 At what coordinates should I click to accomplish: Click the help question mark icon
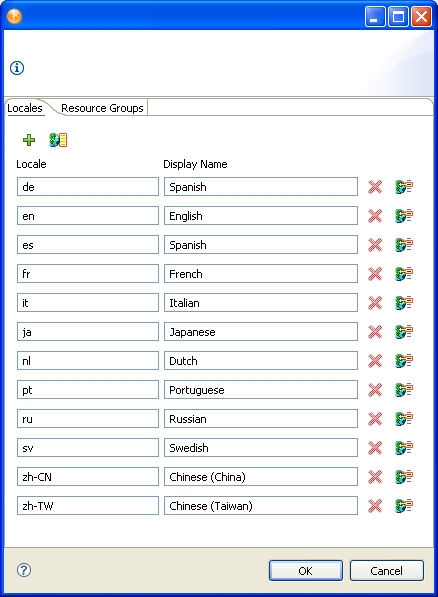(x=24, y=570)
